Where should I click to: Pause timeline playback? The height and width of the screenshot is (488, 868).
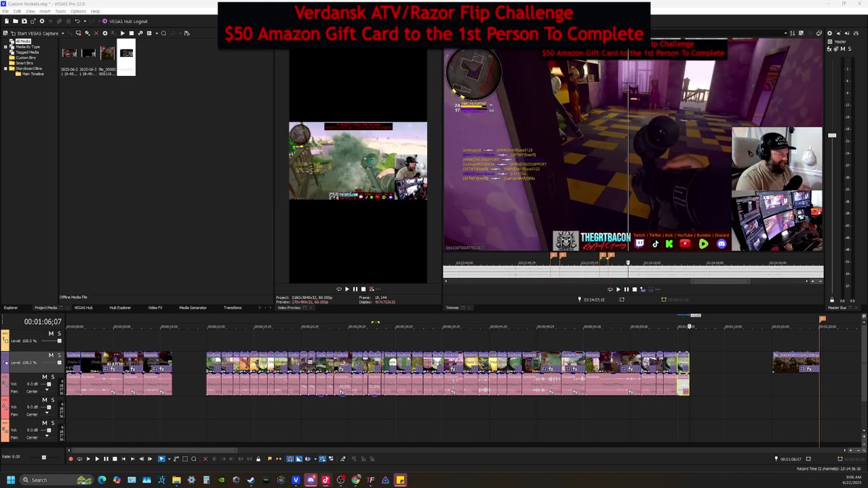pyautogui.click(x=106, y=459)
